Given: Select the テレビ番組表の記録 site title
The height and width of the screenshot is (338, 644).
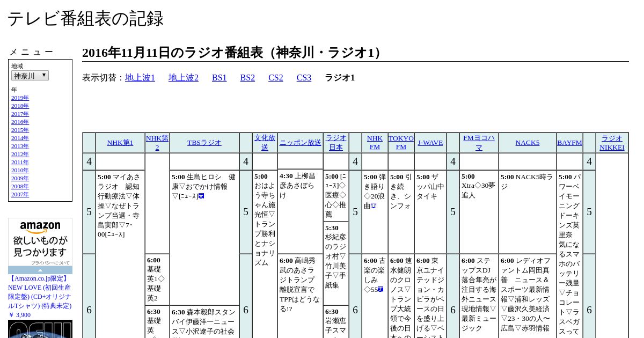Looking at the screenshot, I should (85, 19).
